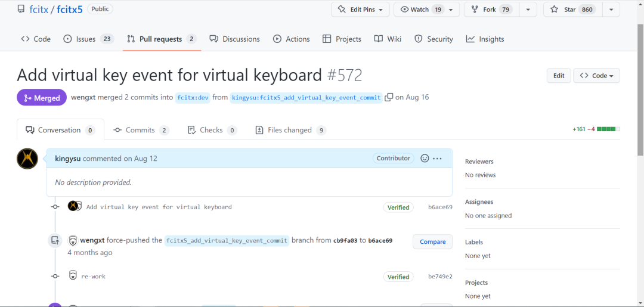This screenshot has width=644, height=307.
Task: Click the purple Merged status badge
Action: pos(42,98)
